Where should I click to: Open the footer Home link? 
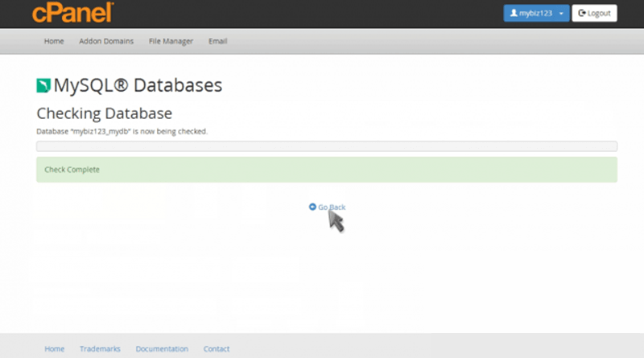[x=54, y=349]
